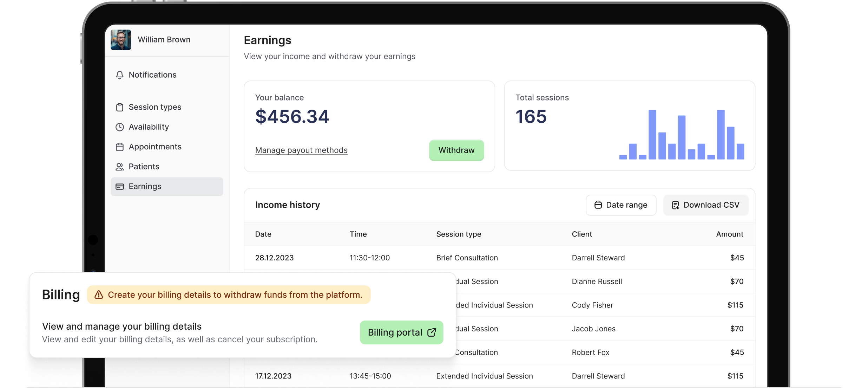Click the Availability clock icon
Viewport: 868px width, 388px height.
click(x=120, y=127)
